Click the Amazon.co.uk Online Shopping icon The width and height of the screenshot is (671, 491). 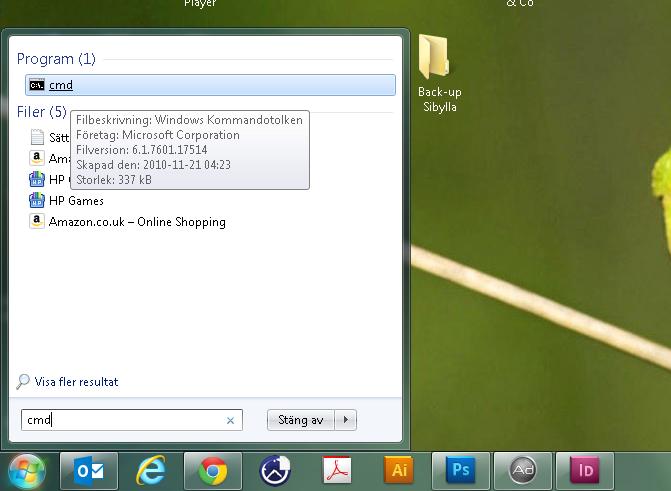coord(37,221)
